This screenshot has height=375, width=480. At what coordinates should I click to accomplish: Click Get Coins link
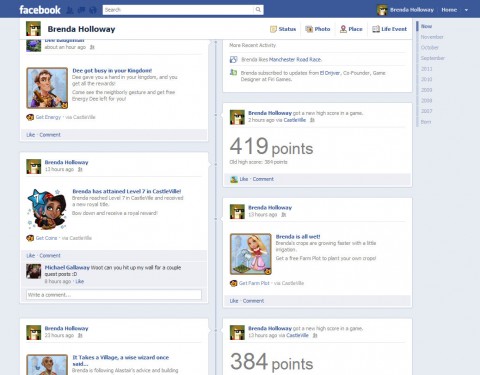pos(46,238)
